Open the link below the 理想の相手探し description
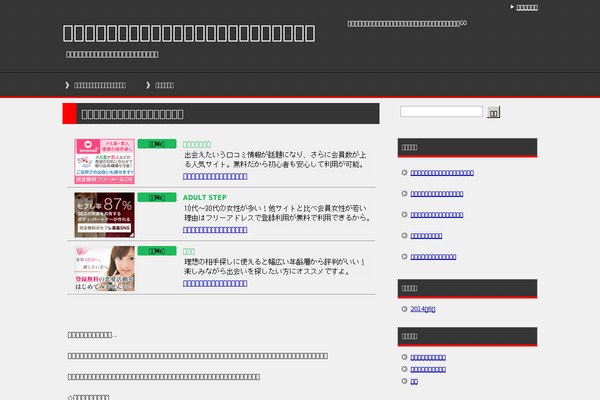This screenshot has width=600, height=400. coord(215,284)
